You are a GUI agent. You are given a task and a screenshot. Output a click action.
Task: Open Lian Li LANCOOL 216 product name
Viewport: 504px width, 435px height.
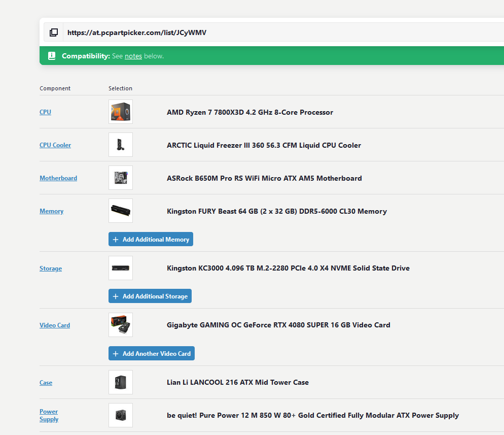tap(237, 382)
